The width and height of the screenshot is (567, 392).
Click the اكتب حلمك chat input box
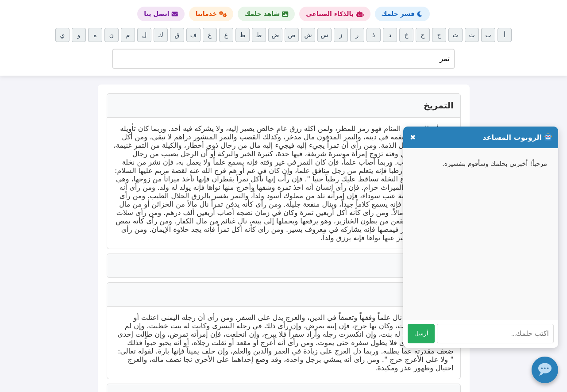point(495,334)
